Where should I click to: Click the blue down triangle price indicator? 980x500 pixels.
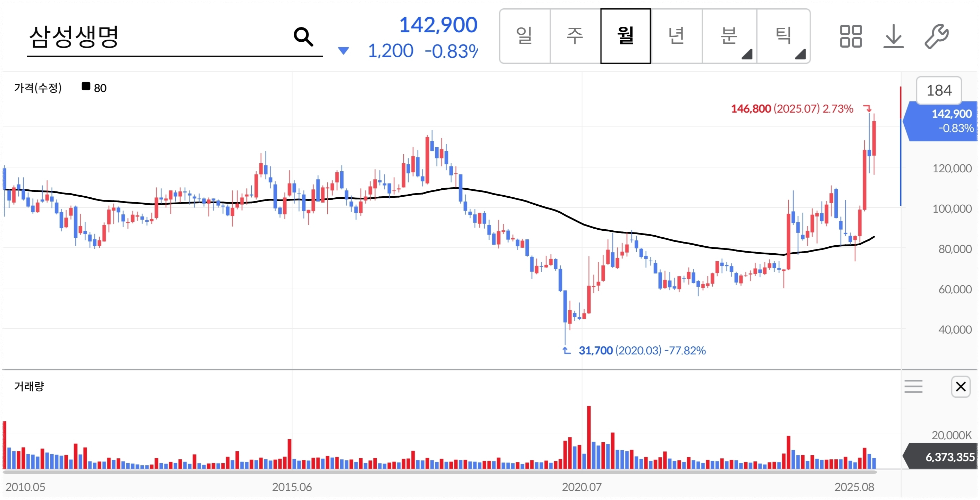(x=343, y=51)
